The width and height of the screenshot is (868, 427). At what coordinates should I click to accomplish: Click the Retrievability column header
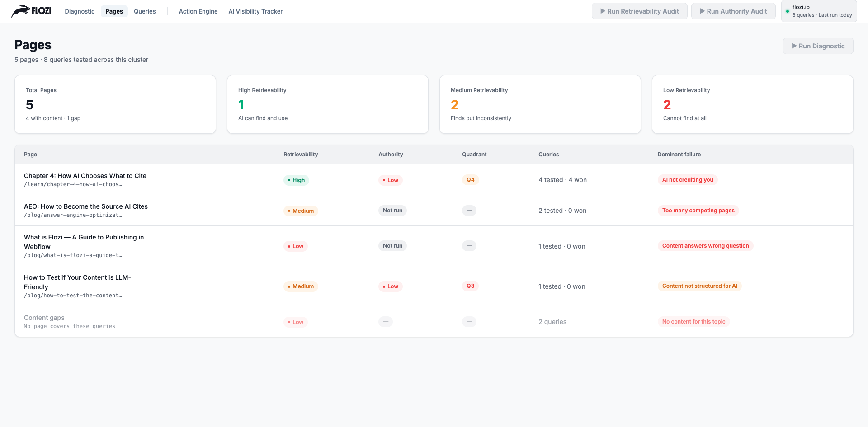pos(301,155)
